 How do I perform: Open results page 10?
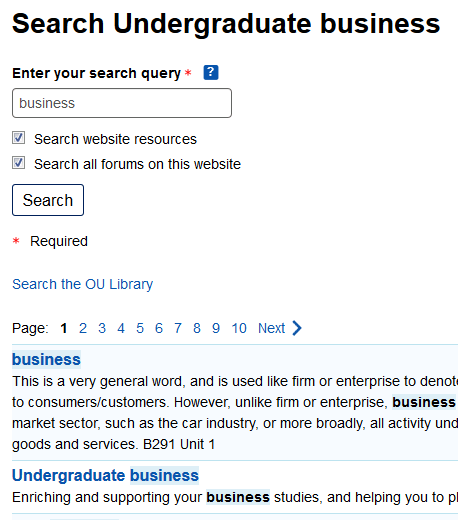click(239, 328)
